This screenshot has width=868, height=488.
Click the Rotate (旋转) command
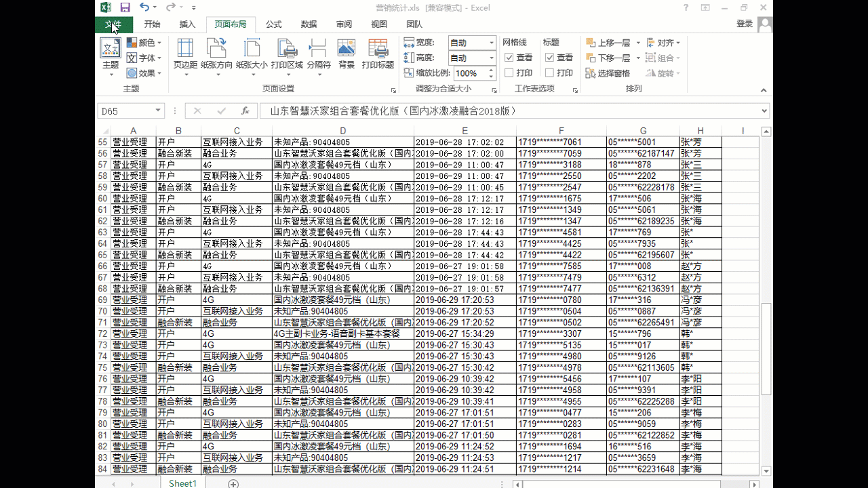tap(663, 73)
